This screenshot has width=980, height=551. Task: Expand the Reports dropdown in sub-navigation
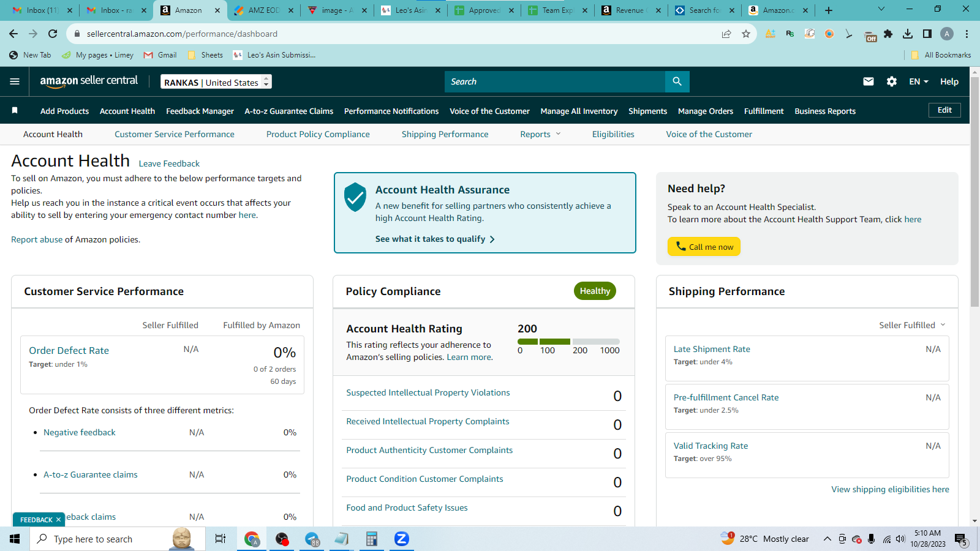click(x=540, y=134)
